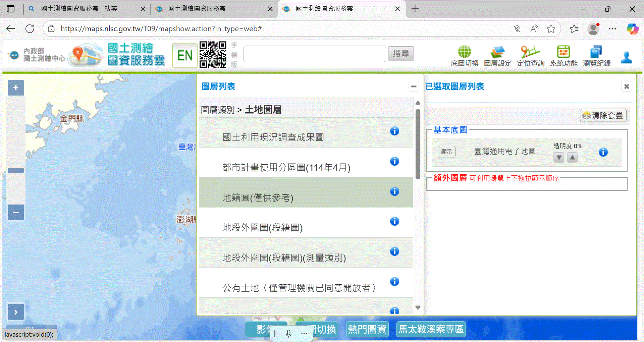Viewport: 644px width, 342px height.
Task: Open the 定位查詢 location query tool
Action: click(x=530, y=56)
